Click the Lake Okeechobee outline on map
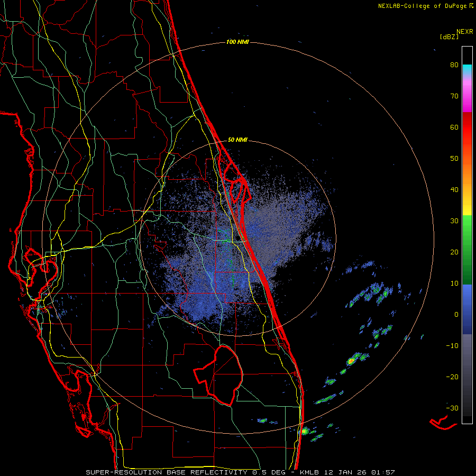Viewport: 476px width, 476px height. pyautogui.click(x=218, y=376)
